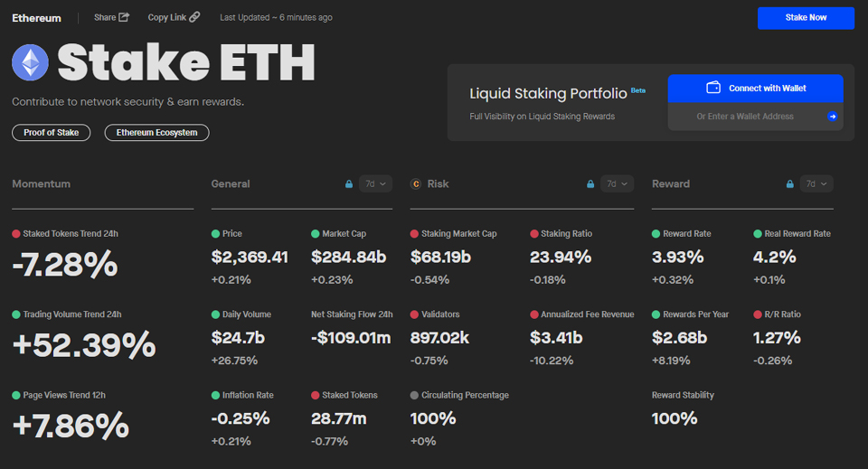The width and height of the screenshot is (868, 469).
Task: Submit wallet address with arrow icon
Action: pyautogui.click(x=832, y=117)
